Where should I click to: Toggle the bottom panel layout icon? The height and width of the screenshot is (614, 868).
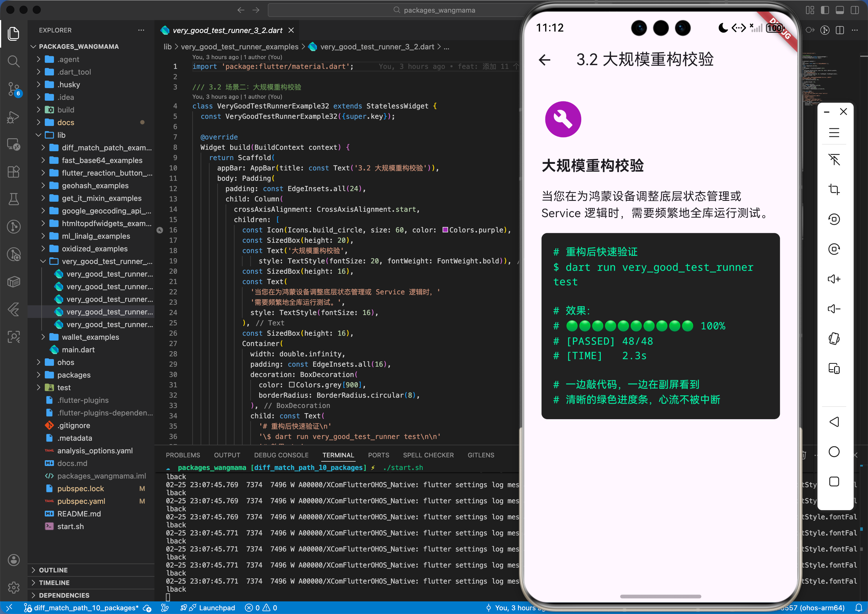pyautogui.click(x=840, y=10)
